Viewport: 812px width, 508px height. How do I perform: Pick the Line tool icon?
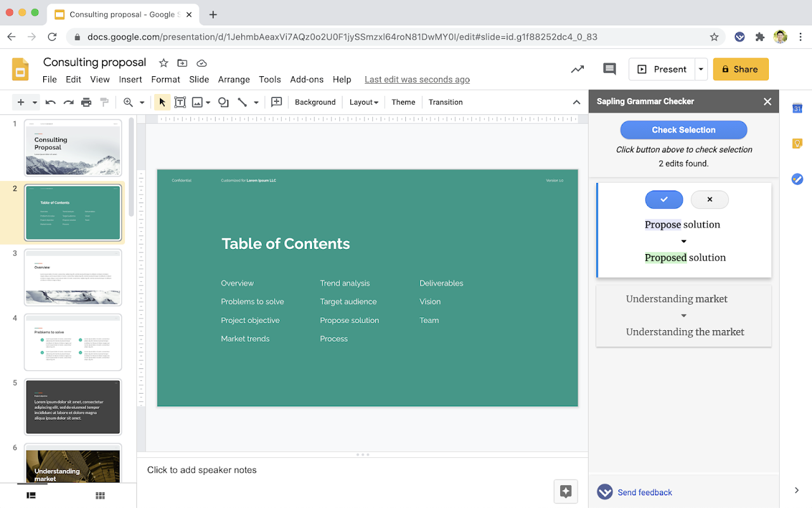(242, 102)
